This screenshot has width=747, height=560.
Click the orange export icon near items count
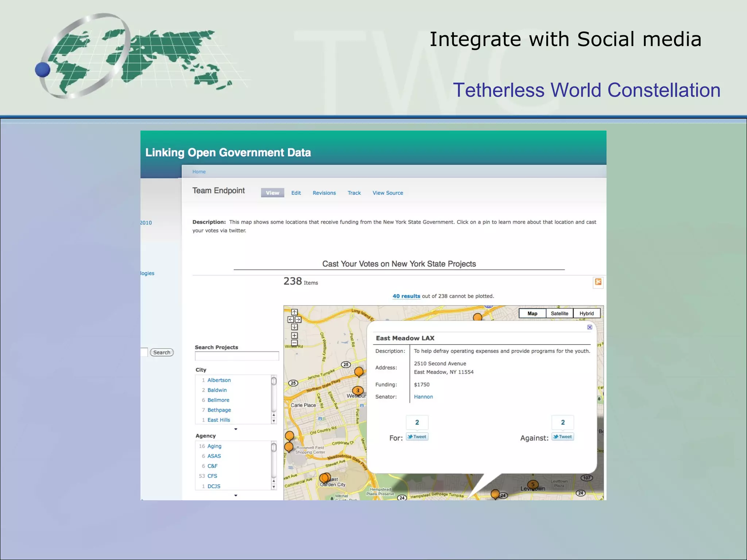[x=598, y=282]
